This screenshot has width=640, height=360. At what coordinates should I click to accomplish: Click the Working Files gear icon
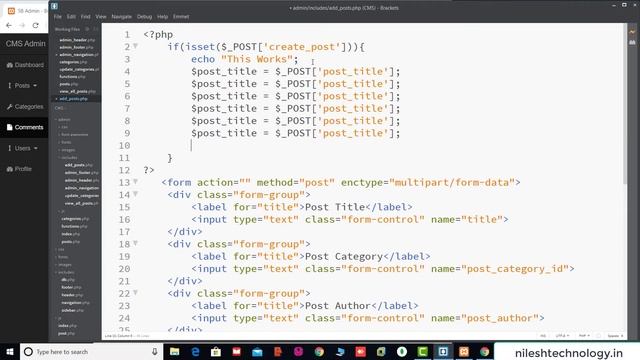click(x=87, y=29)
